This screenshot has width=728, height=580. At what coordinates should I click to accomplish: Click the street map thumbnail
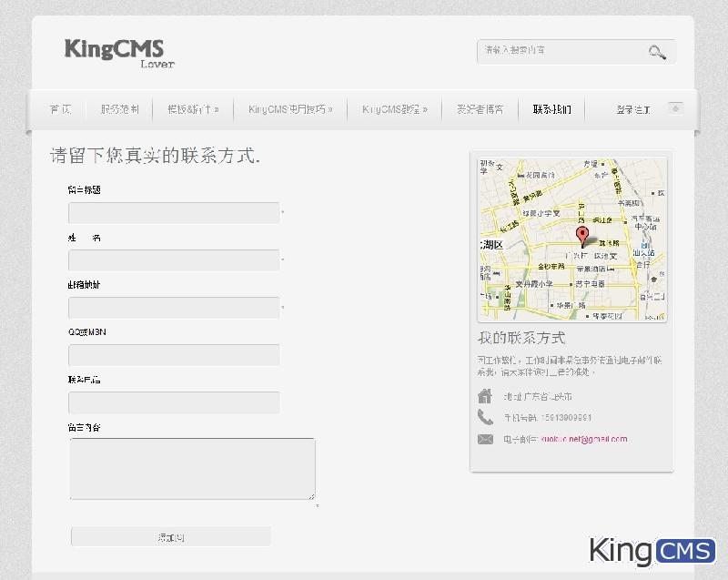572,239
